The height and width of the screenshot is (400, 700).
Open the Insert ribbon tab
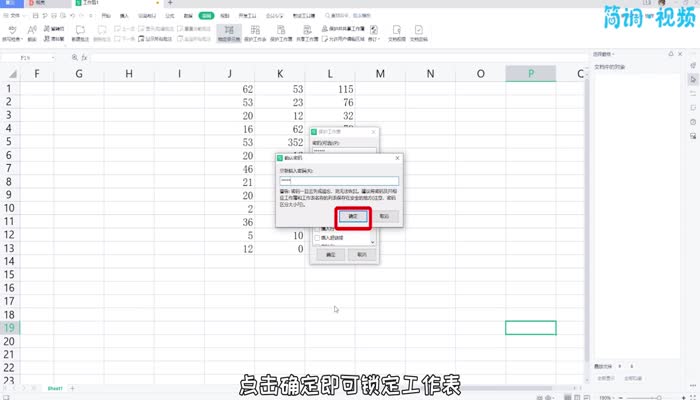(124, 17)
